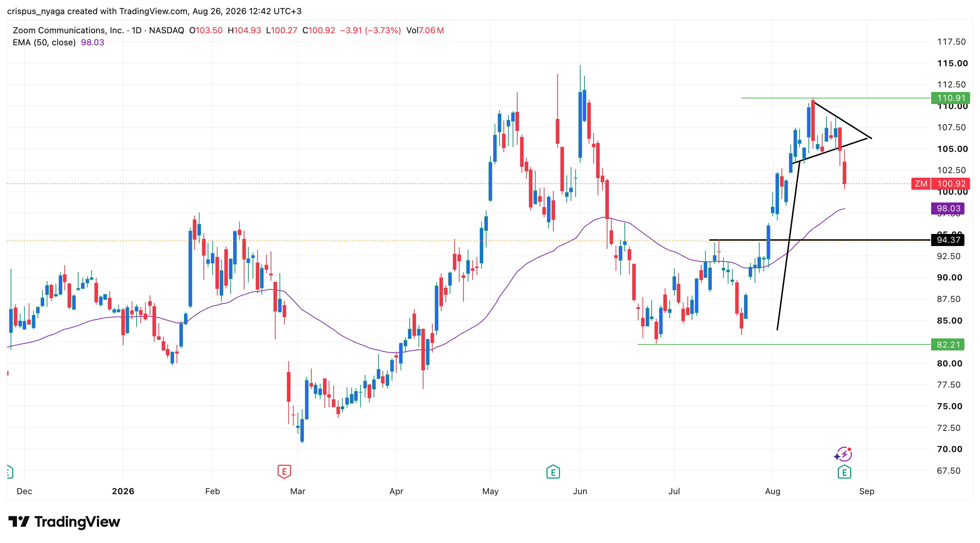Screen dimensions: 980x543
Task: Click the high value "H104.93"
Action: 244,30
